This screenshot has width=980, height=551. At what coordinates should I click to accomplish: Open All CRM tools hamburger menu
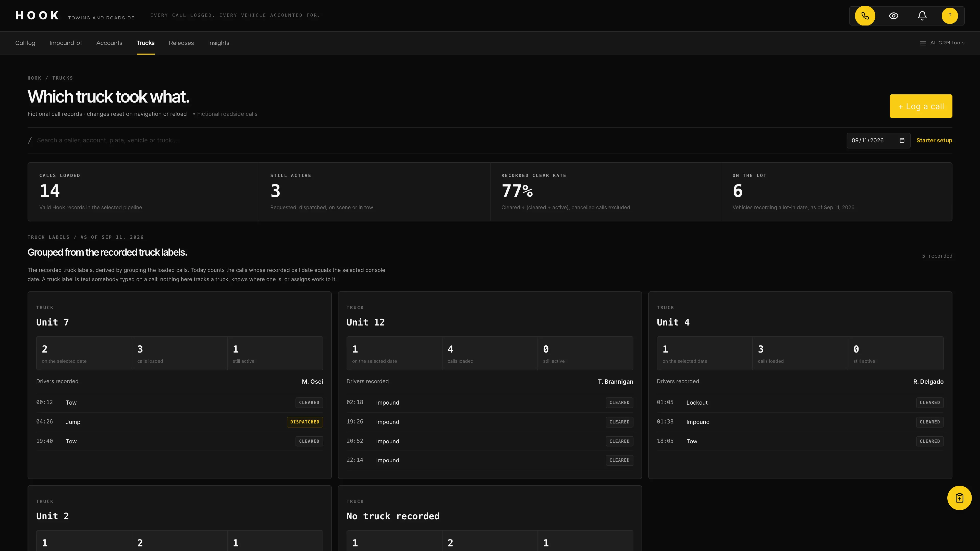click(941, 43)
